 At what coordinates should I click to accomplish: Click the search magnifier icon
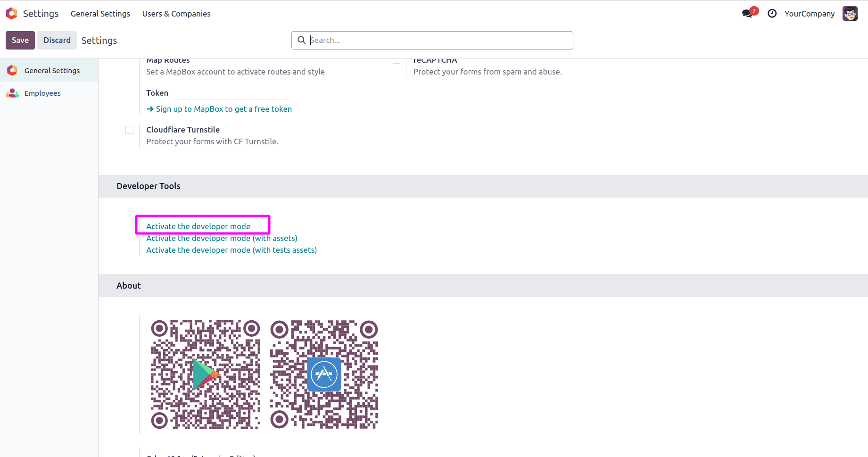point(302,40)
